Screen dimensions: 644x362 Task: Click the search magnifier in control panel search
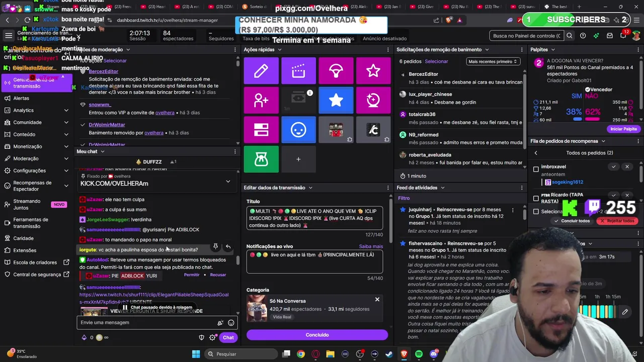[570, 36]
